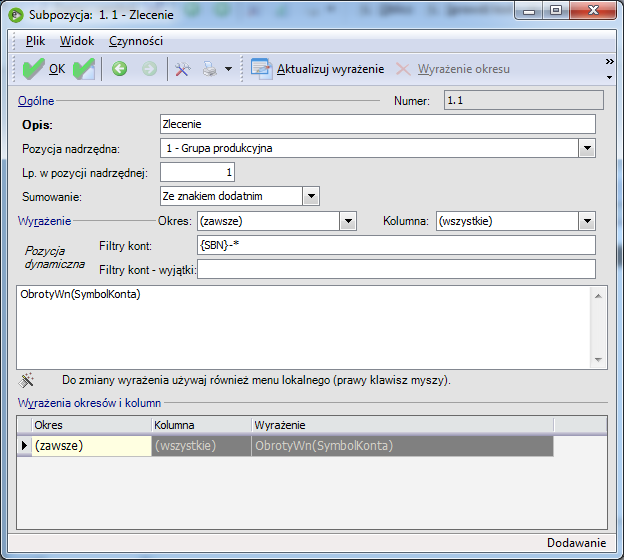Click Aktualizuj wyrażenie button text
The height and width of the screenshot is (560, 624).
click(x=330, y=69)
